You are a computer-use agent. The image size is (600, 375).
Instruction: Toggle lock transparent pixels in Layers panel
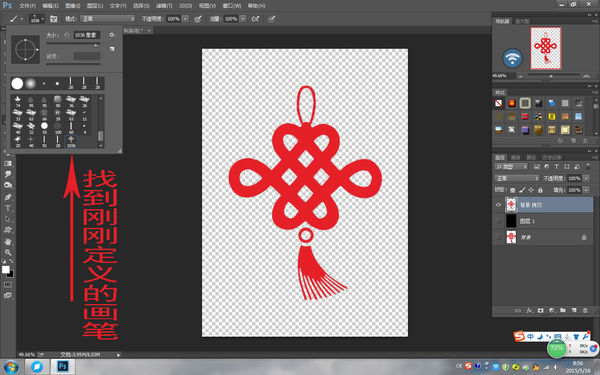coord(512,190)
